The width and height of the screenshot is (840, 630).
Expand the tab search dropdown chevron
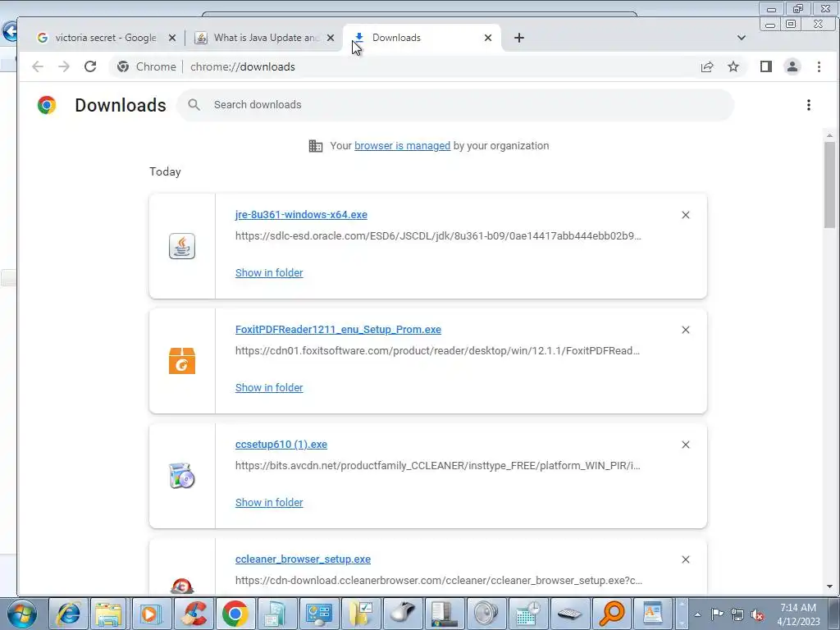point(742,38)
